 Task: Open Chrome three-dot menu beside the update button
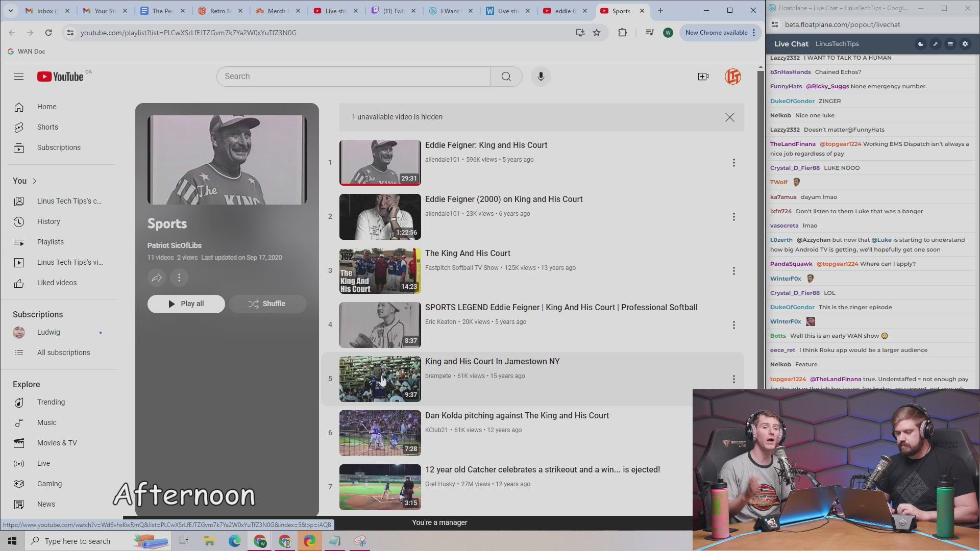click(x=754, y=33)
